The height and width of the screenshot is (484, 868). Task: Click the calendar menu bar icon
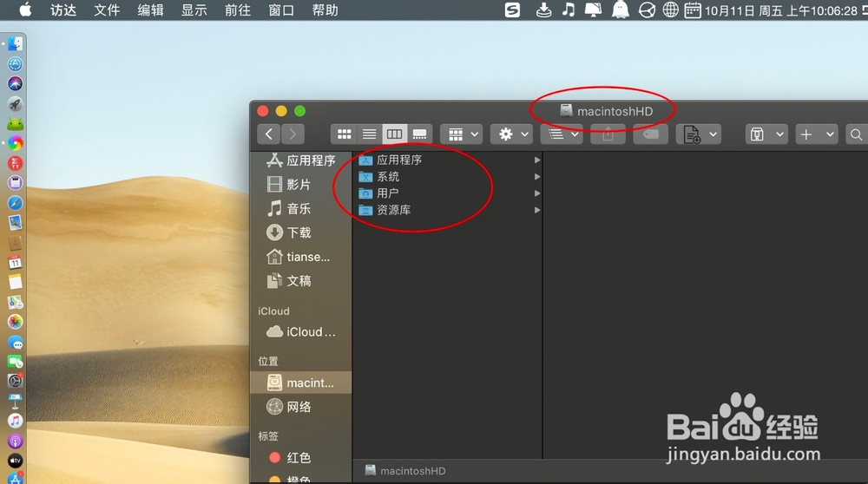click(693, 10)
